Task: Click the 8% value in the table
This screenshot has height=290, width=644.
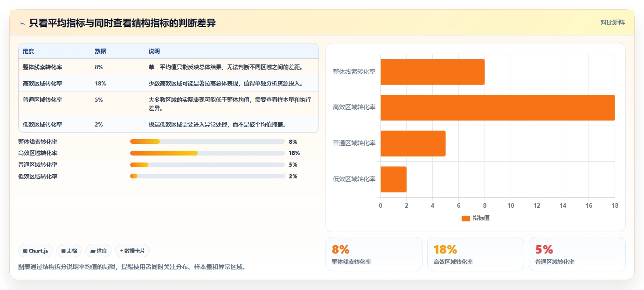Action: click(99, 67)
